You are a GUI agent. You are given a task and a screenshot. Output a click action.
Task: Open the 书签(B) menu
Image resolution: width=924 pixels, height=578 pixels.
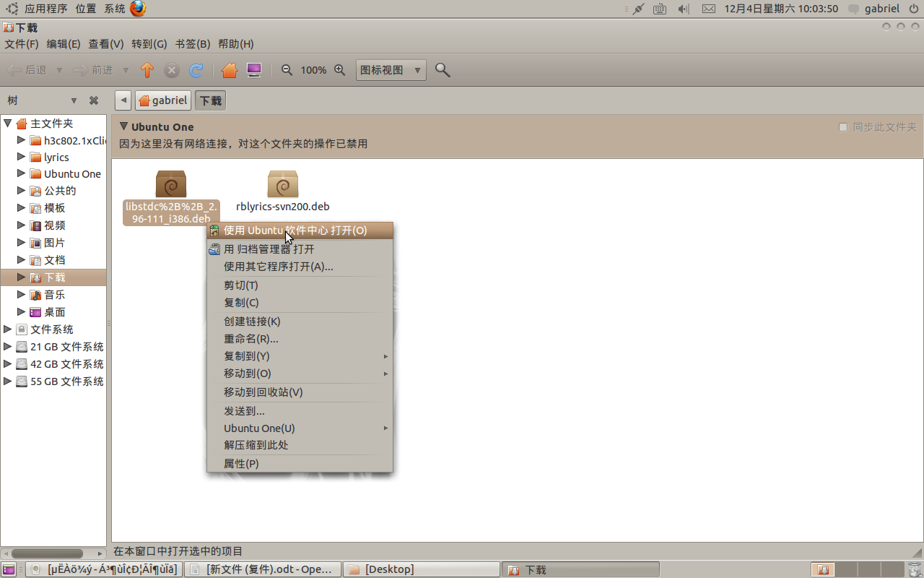coord(193,44)
